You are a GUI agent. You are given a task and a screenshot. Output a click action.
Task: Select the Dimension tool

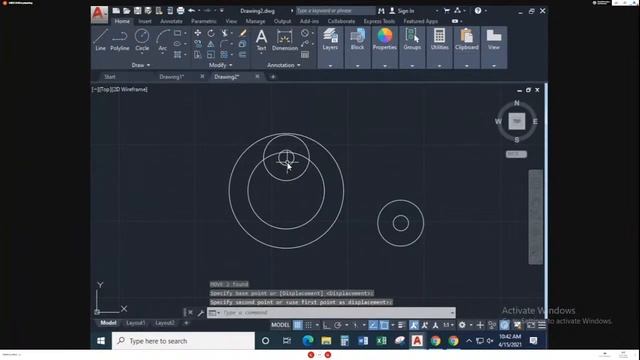(284, 40)
